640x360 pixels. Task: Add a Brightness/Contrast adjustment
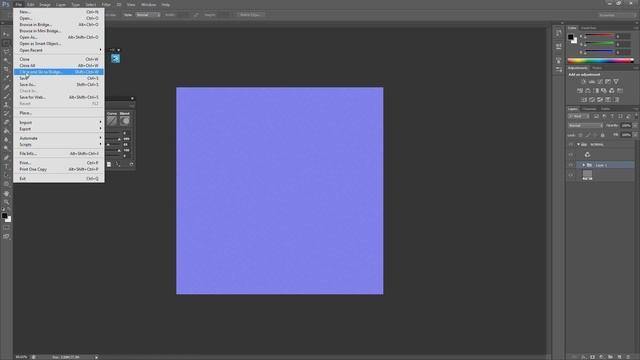click(584, 82)
